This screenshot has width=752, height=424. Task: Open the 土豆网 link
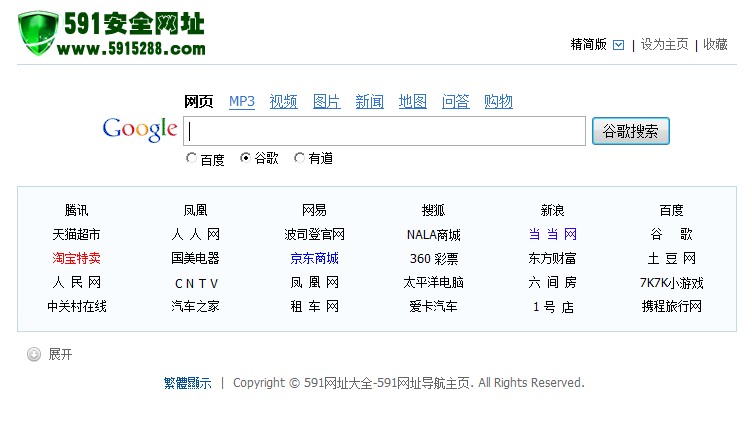[x=671, y=259]
